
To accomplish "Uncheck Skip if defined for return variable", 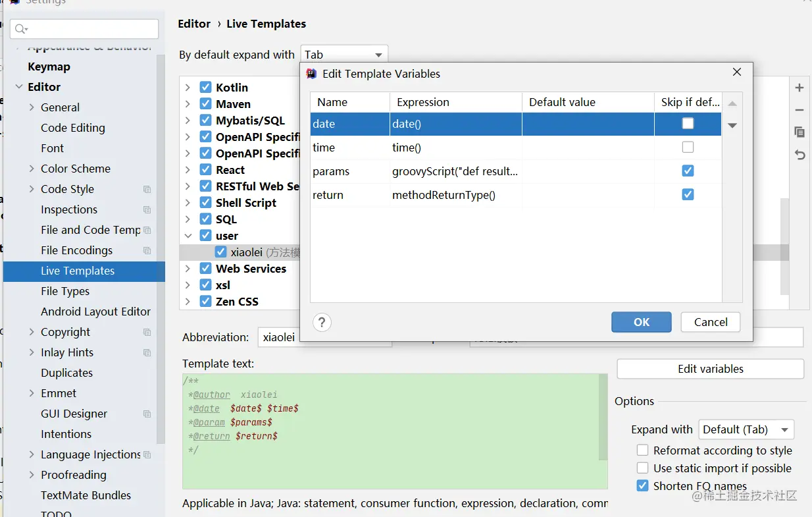I will (x=688, y=194).
